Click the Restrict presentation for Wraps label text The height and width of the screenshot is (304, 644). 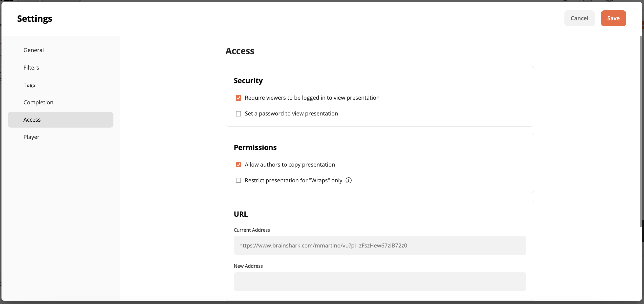click(x=293, y=180)
